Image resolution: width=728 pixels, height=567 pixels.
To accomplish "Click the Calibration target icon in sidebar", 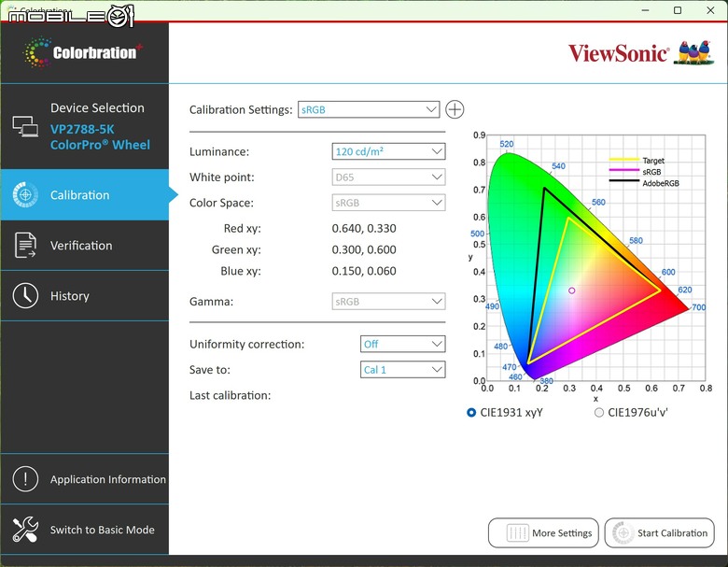I will tap(25, 194).
